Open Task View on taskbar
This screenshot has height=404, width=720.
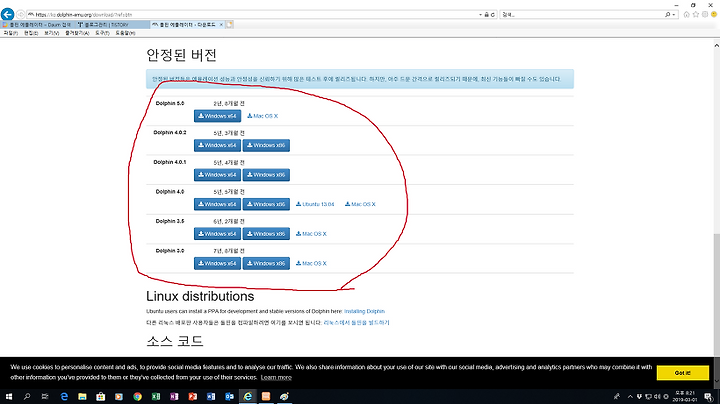[x=45, y=396]
